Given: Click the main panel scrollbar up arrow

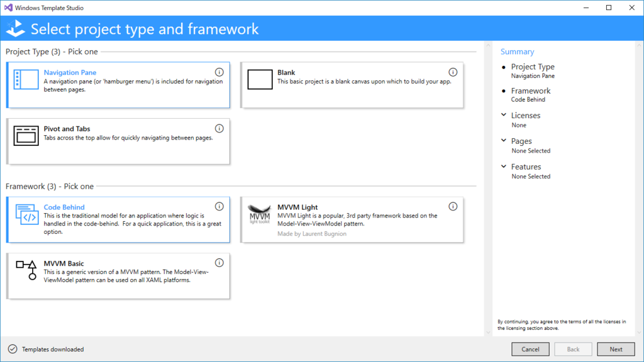Looking at the screenshot, I should click(x=488, y=45).
